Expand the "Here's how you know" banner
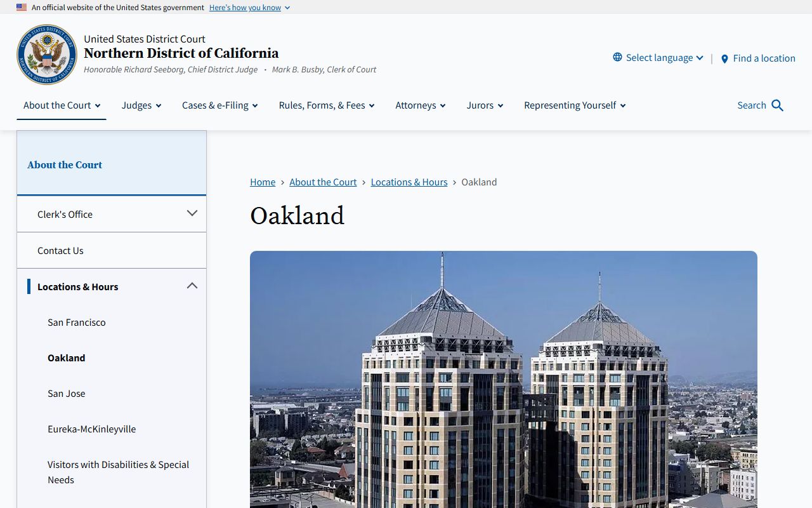Image resolution: width=812 pixels, height=508 pixels. point(249,8)
